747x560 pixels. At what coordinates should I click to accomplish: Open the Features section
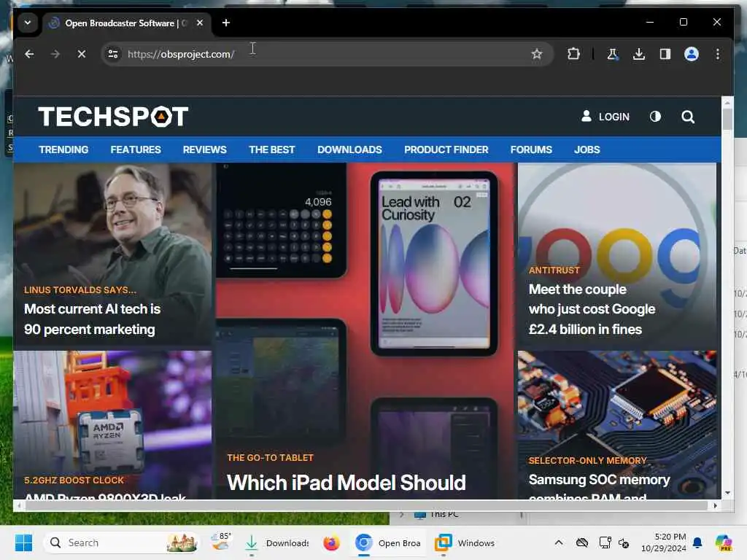[136, 149]
